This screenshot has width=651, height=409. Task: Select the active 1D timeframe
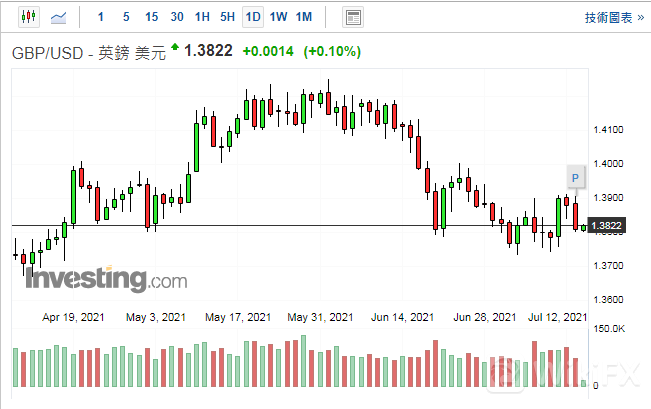click(253, 17)
